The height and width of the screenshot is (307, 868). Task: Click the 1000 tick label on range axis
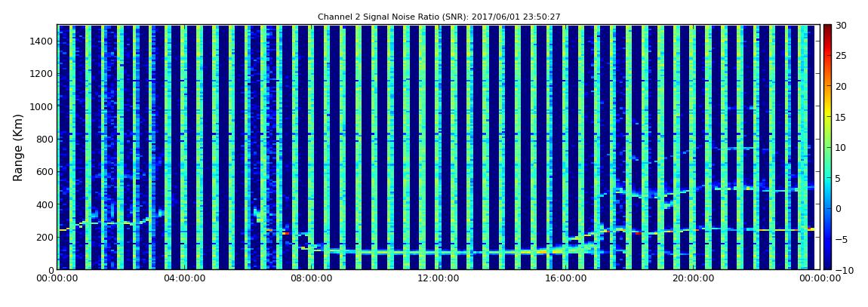point(42,106)
